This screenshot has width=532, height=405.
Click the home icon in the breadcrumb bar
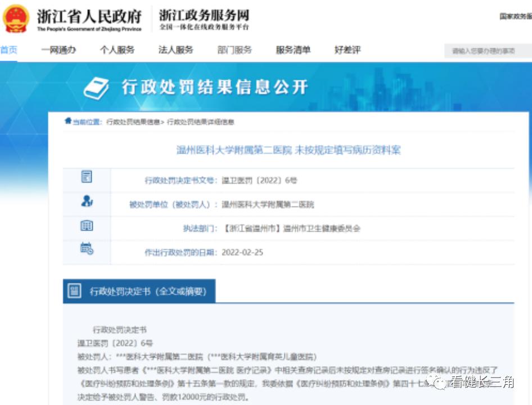[x=68, y=121]
